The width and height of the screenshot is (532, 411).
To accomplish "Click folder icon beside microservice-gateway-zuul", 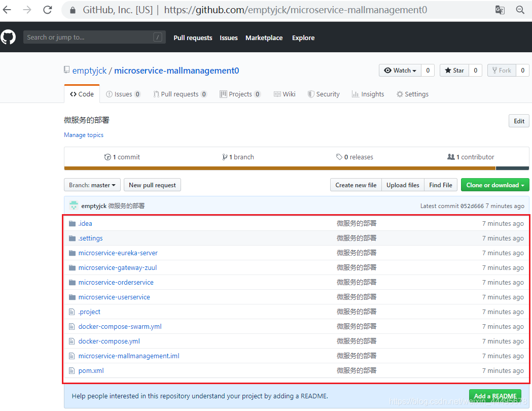I will (72, 268).
